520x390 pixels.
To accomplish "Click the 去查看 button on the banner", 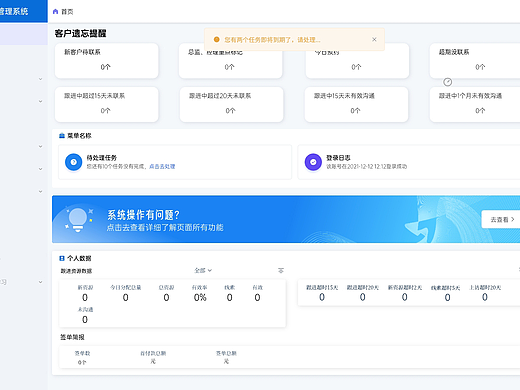I will (501, 219).
